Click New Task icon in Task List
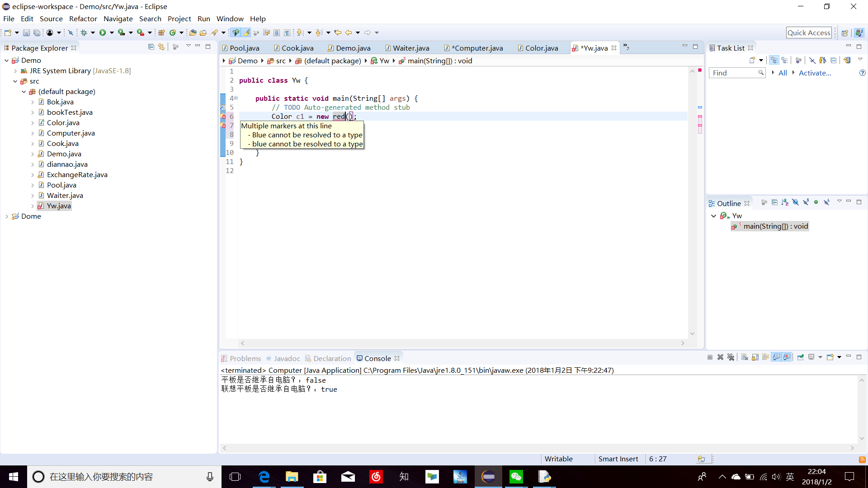 point(752,60)
